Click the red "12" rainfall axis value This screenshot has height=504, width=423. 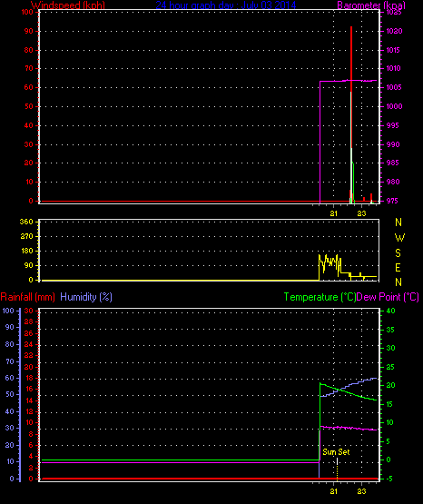tap(29, 411)
